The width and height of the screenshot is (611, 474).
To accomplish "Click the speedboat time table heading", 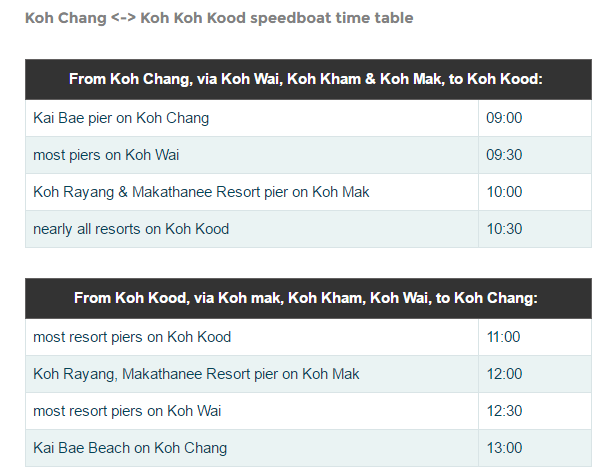I will [219, 18].
